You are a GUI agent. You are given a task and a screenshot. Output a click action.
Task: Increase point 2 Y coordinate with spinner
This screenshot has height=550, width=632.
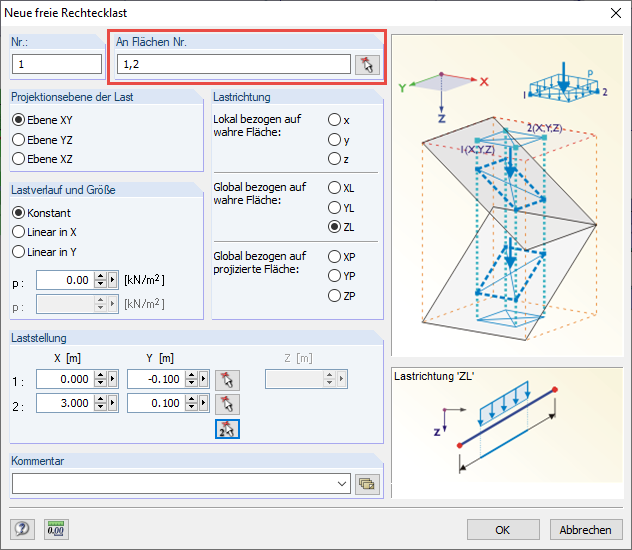tap(191, 399)
